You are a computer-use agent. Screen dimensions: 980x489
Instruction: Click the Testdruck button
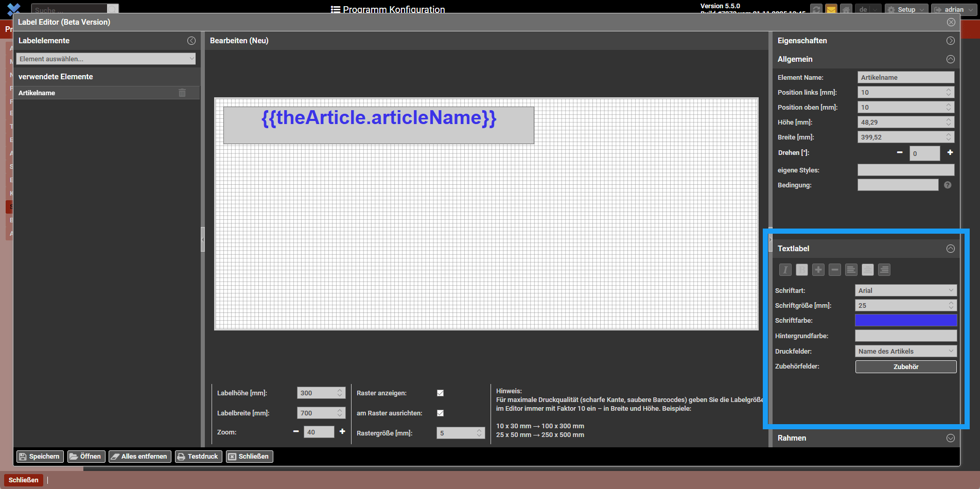coord(198,457)
